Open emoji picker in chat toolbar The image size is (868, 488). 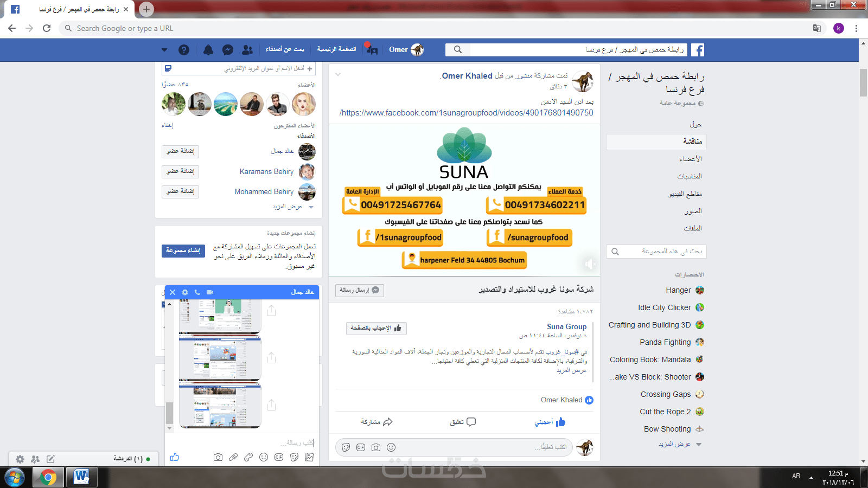click(x=264, y=457)
